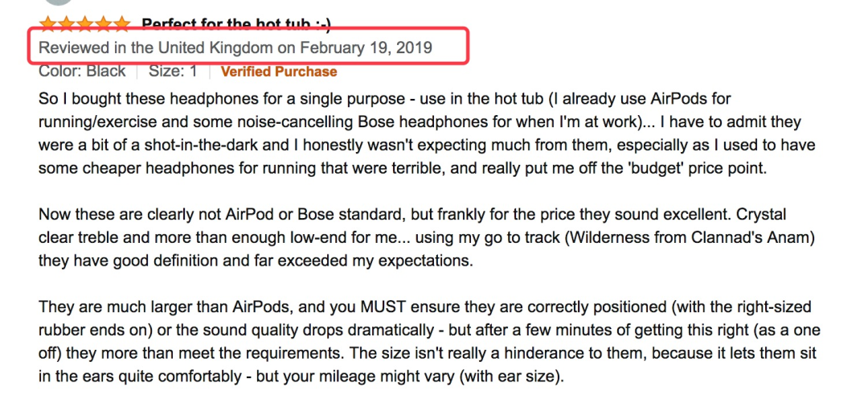Click the word 'Crystal' in the second paragraph
868x399 pixels.
758,216
